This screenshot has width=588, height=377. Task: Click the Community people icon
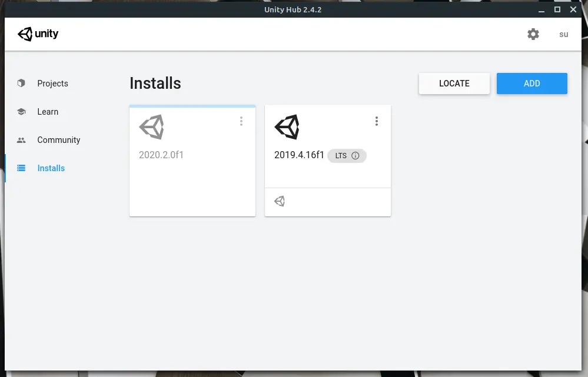[x=21, y=140]
